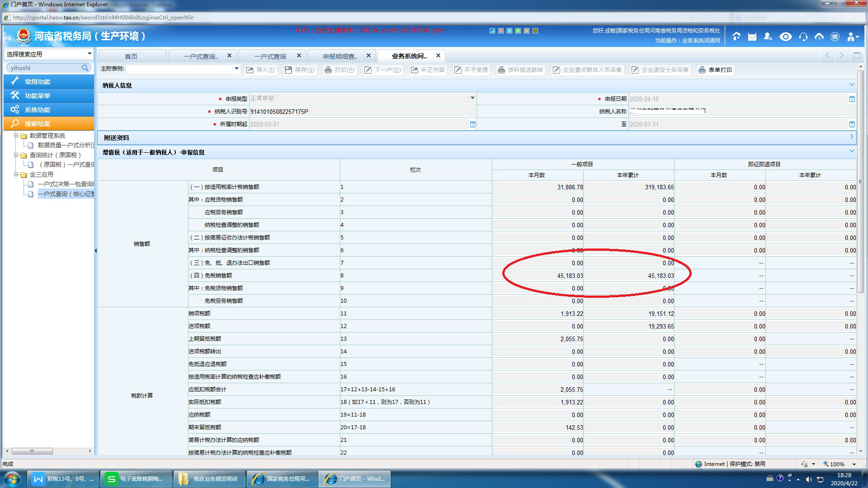Screen dimensions: 868x488
Task: Click the switch user icon
Action: [x=768, y=37]
